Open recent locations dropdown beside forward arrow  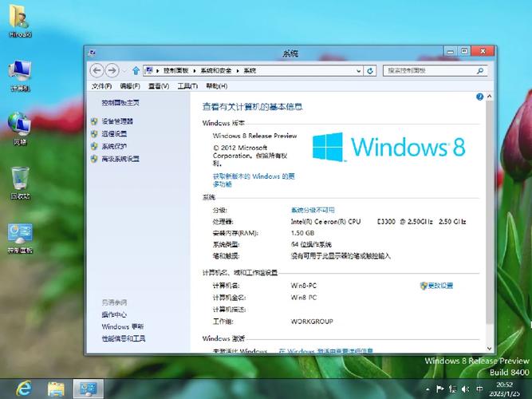point(124,71)
